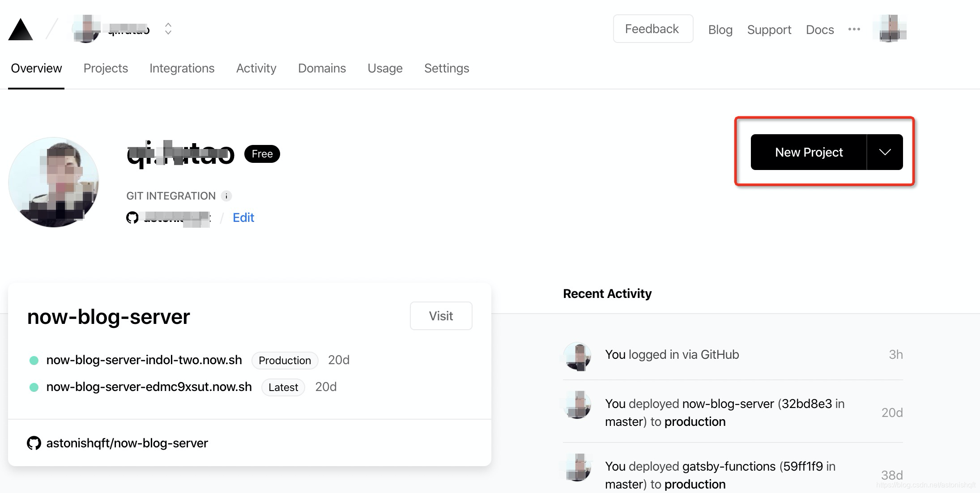Click the Overview tab
The image size is (980, 493).
(36, 68)
